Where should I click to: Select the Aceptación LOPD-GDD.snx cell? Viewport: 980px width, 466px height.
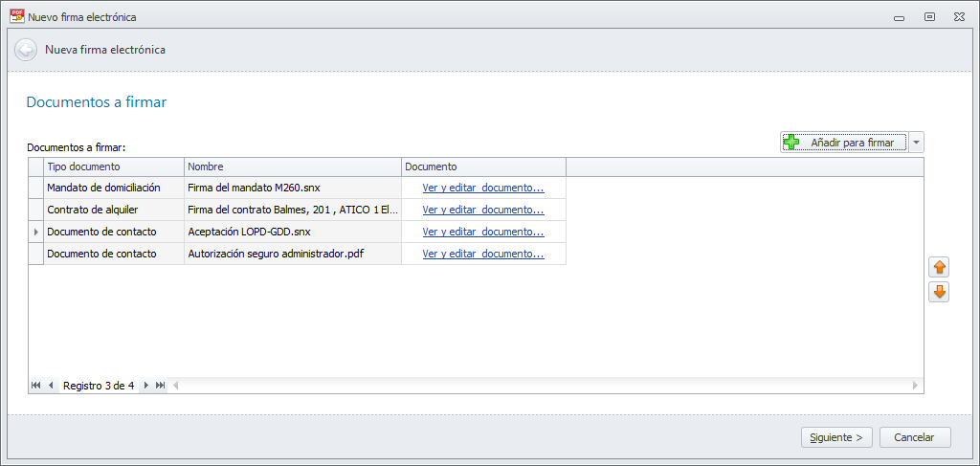click(x=293, y=232)
